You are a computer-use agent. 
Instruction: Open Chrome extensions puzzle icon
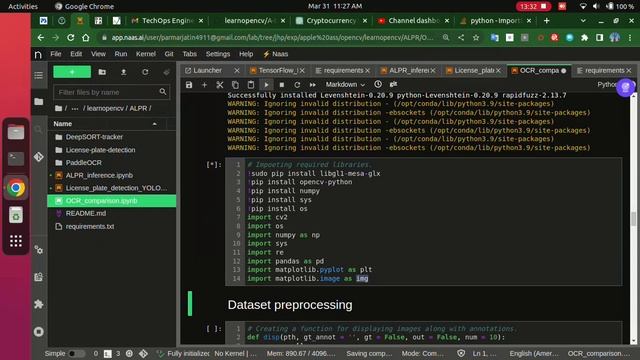click(x=584, y=38)
